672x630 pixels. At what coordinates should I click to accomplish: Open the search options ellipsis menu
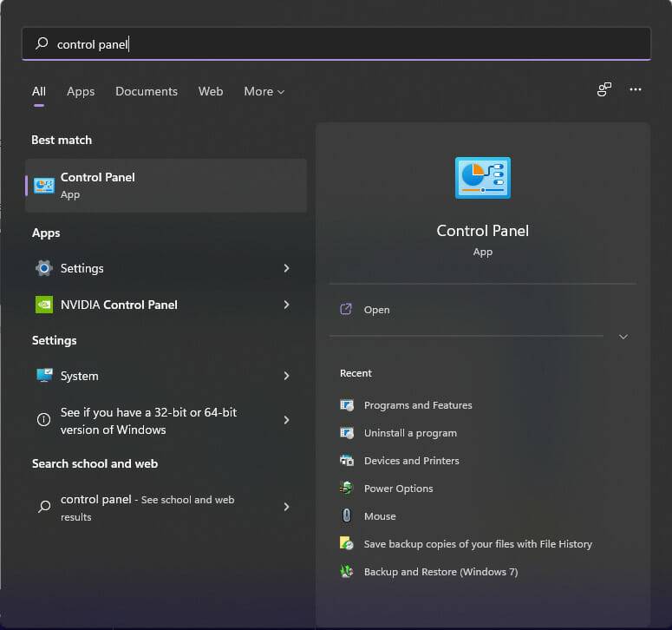(x=636, y=89)
